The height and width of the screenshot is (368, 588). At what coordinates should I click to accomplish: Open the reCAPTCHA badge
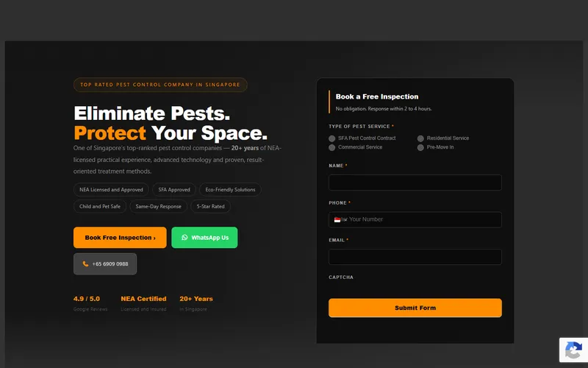tap(573, 350)
